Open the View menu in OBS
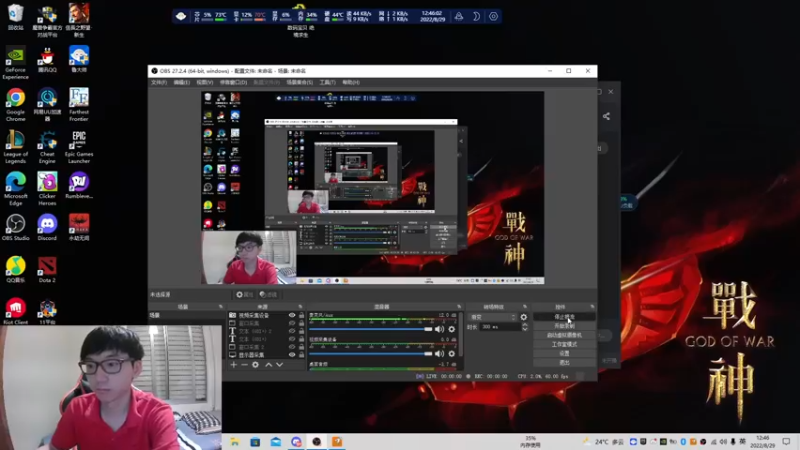800x450 pixels. 204,82
